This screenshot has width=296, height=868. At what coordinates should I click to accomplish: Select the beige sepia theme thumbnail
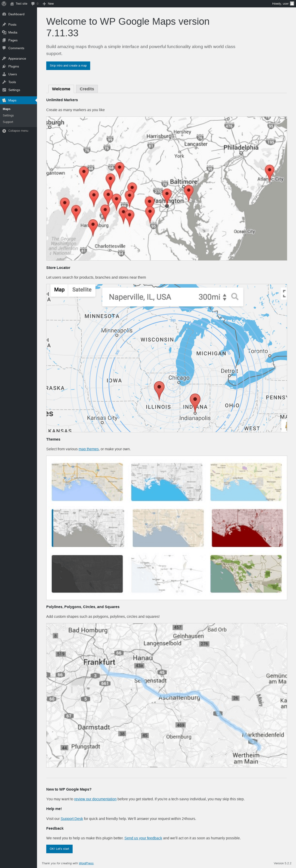(168, 528)
